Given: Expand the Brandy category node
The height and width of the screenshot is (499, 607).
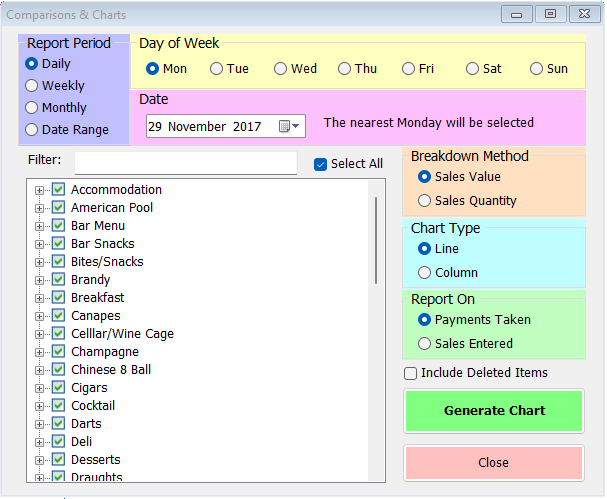Looking at the screenshot, I should [x=39, y=280].
